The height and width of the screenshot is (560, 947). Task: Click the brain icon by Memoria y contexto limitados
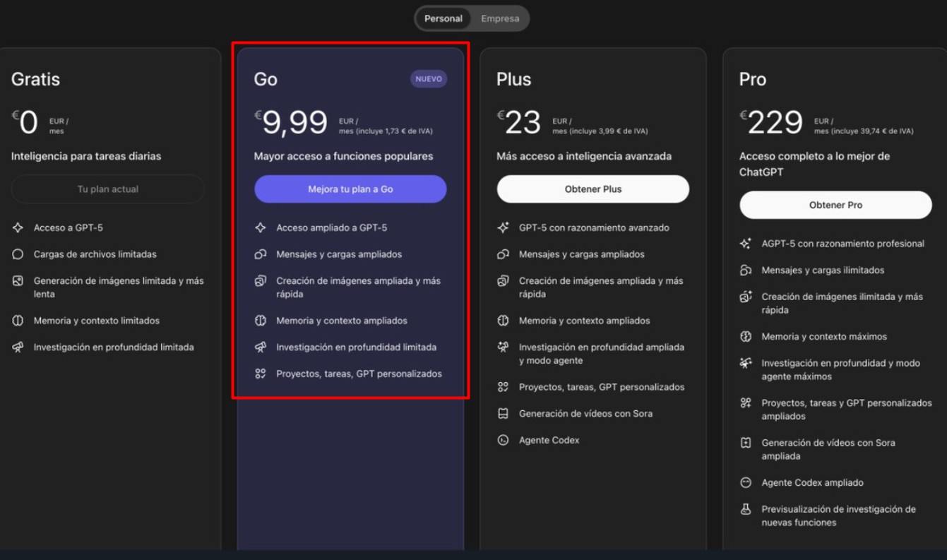(18, 321)
